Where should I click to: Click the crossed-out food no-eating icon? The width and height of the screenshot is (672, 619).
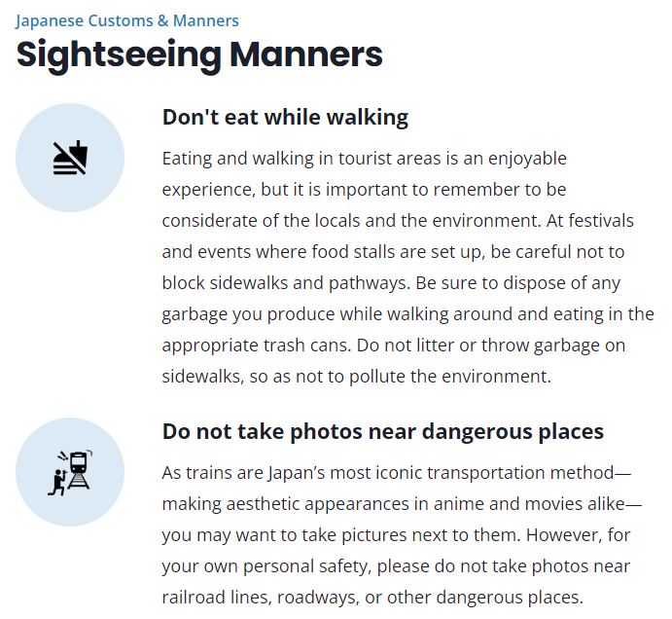(x=70, y=158)
